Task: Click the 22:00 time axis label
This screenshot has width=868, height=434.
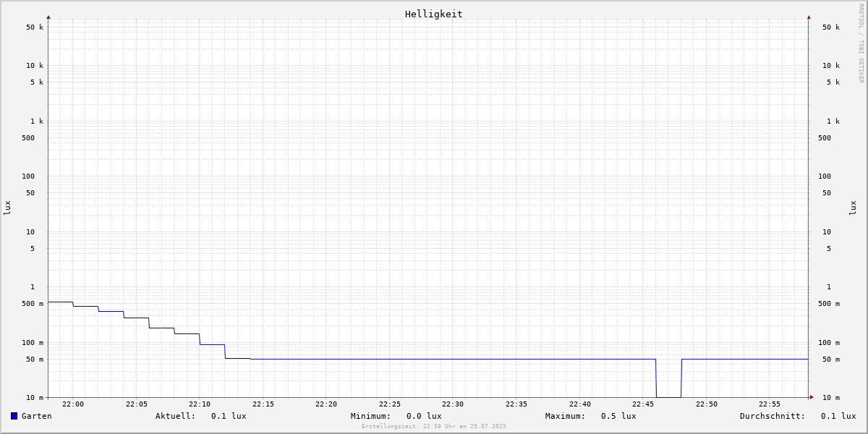Action: [73, 404]
